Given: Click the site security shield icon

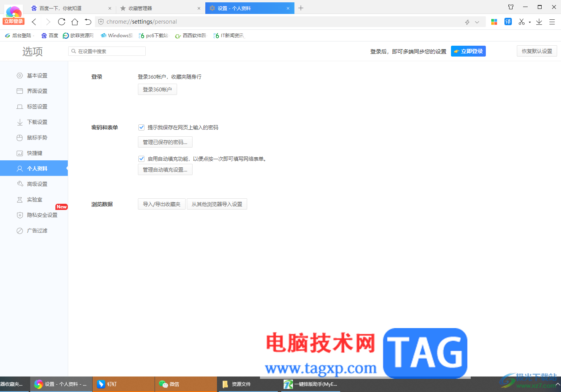Looking at the screenshot, I should pyautogui.click(x=101, y=22).
